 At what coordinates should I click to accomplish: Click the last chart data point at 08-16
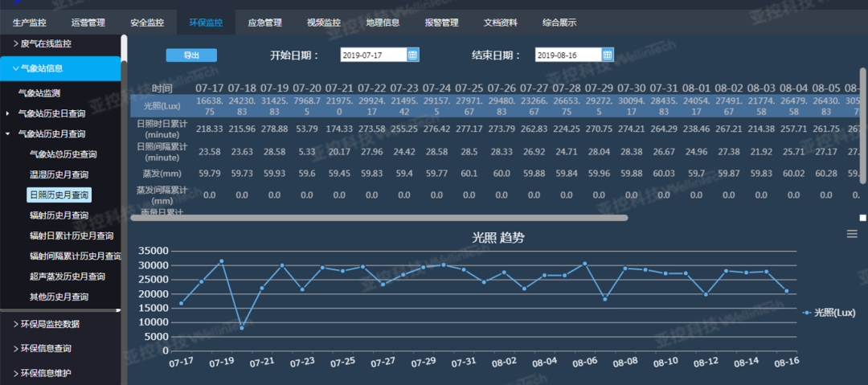tap(786, 291)
